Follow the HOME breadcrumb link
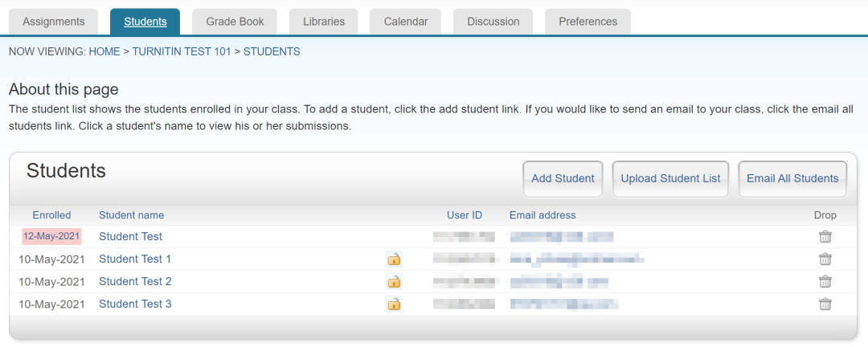Image resolution: width=868 pixels, height=347 pixels. (x=104, y=51)
